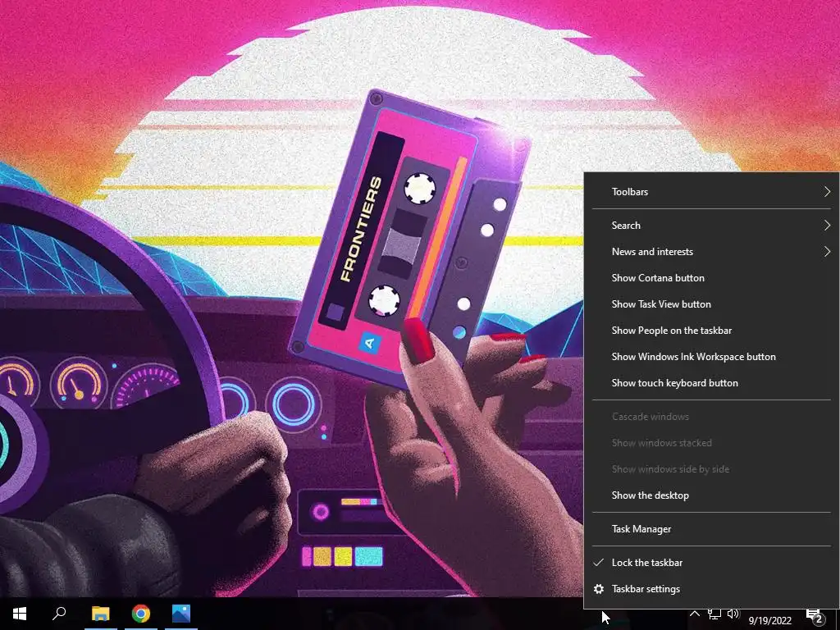Toggle Show People on the taskbar
The height and width of the screenshot is (630, 840).
[711, 331]
